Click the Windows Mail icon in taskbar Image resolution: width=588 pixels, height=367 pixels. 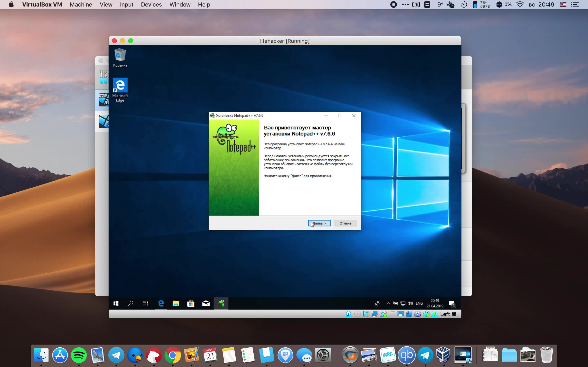click(206, 303)
